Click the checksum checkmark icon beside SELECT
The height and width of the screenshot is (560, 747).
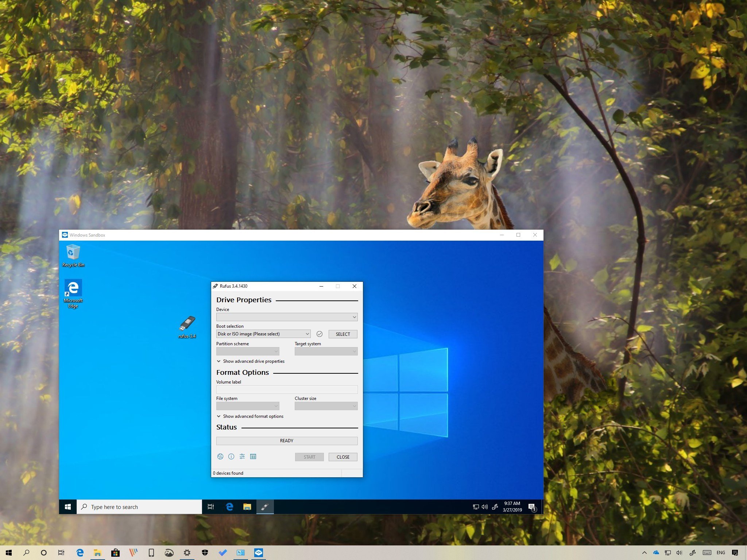tap(320, 334)
